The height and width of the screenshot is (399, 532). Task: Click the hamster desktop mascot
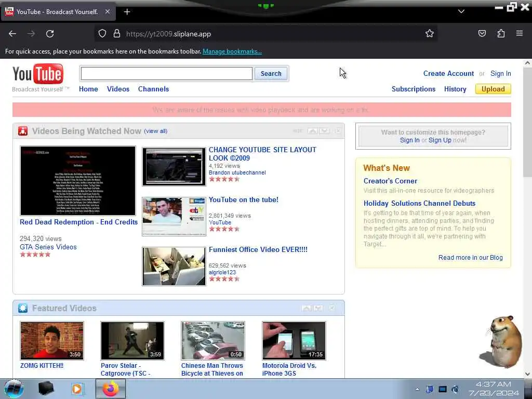point(501,342)
